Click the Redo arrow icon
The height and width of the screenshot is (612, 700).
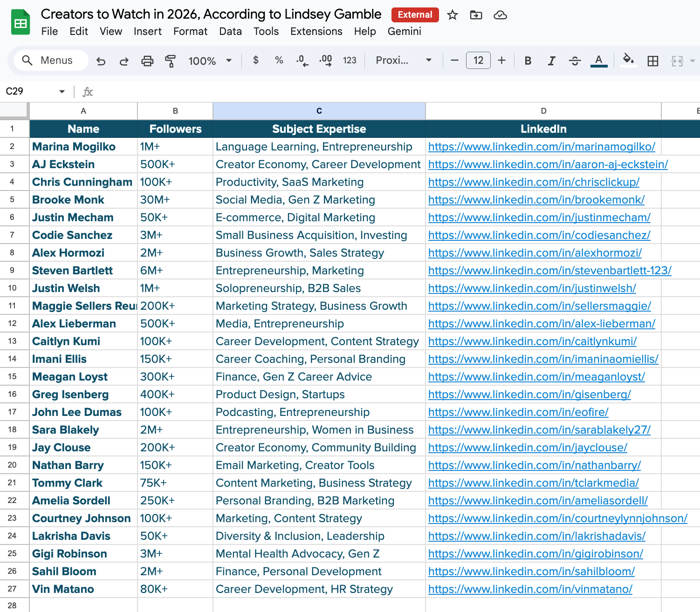(124, 61)
